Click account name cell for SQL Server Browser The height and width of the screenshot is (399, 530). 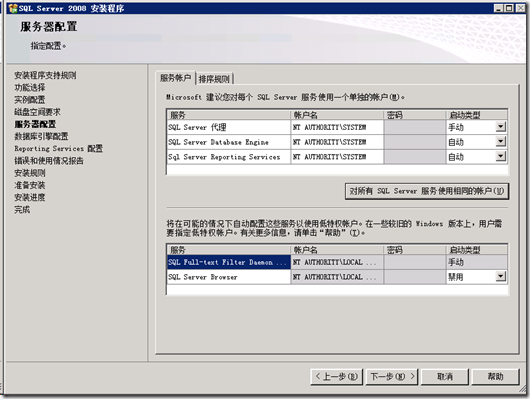coord(337,277)
